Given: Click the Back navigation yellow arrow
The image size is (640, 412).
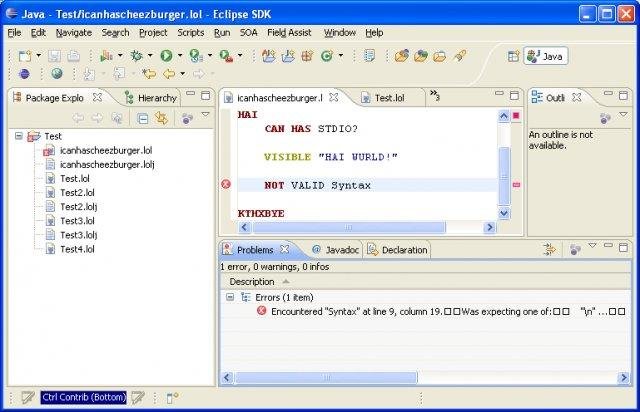Looking at the screenshot, I should pyautogui.click(x=169, y=74).
